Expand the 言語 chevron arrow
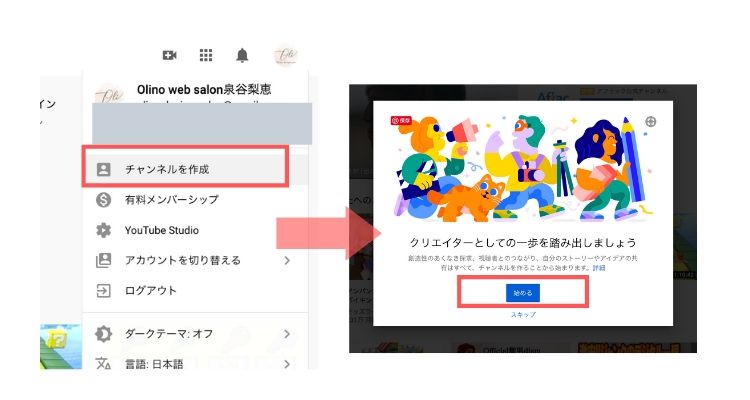This screenshot has width=750, height=400. pyautogui.click(x=287, y=364)
